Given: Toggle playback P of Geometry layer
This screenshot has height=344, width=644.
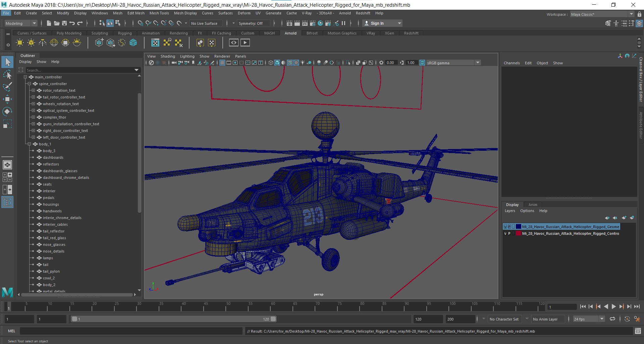Looking at the screenshot, I should pos(509,227).
